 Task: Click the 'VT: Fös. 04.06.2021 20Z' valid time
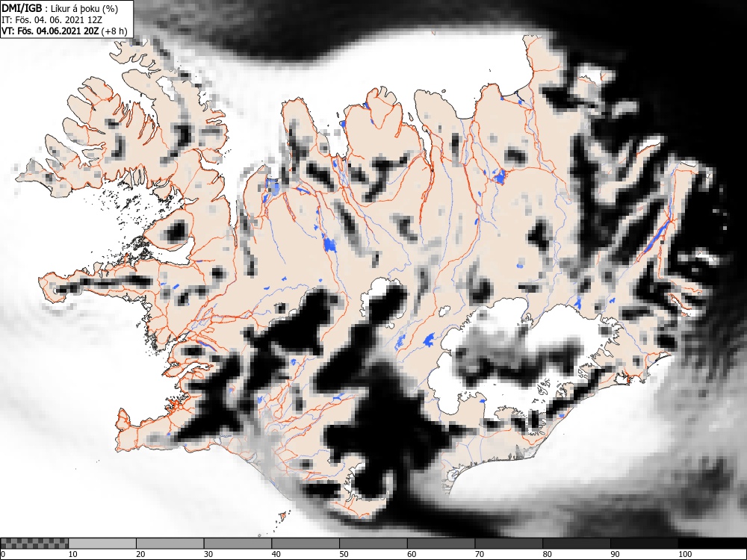click(x=50, y=31)
